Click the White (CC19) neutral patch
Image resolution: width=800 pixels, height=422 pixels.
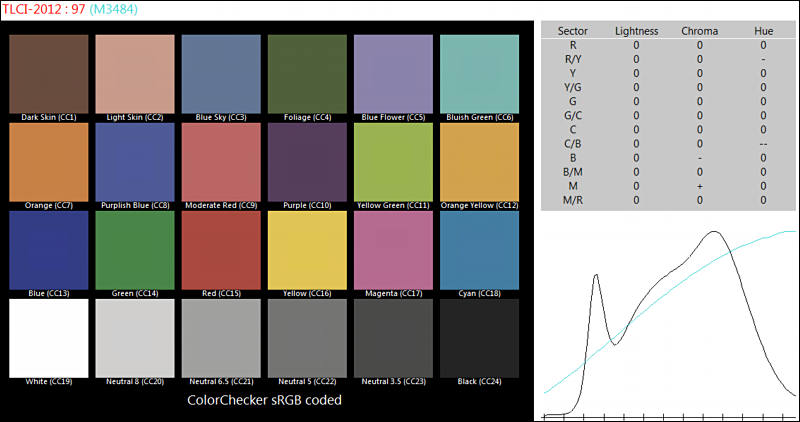pyautogui.click(x=48, y=337)
